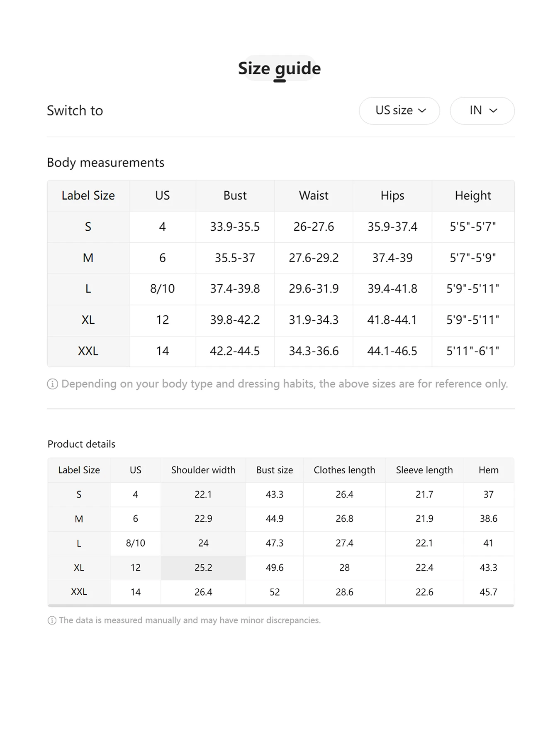Select the M label in Product details table

(x=79, y=519)
